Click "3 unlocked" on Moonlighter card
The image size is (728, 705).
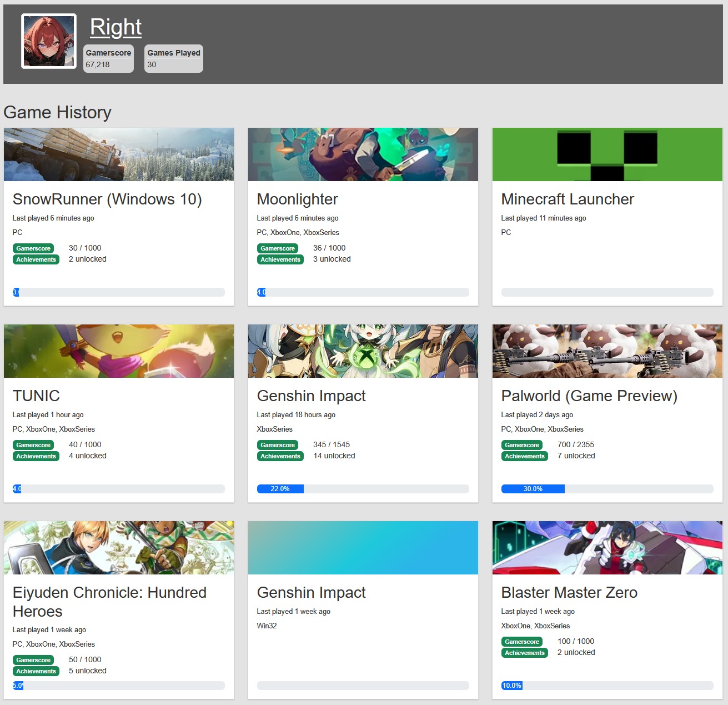pos(332,259)
